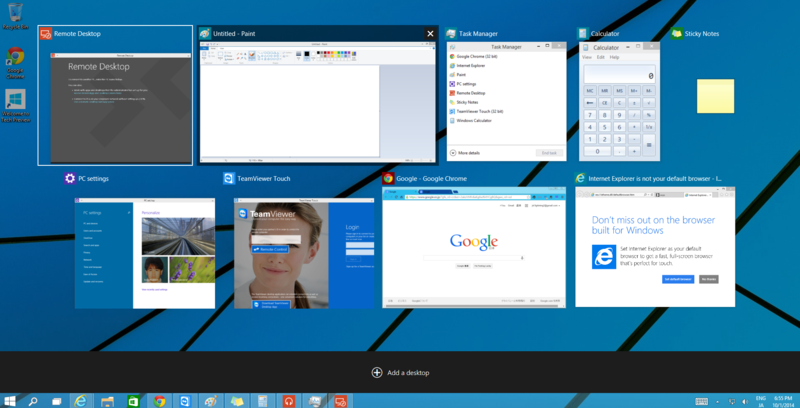The image size is (800, 408).
Task: Open the View menu in Calculator preview
Action: tap(587, 57)
